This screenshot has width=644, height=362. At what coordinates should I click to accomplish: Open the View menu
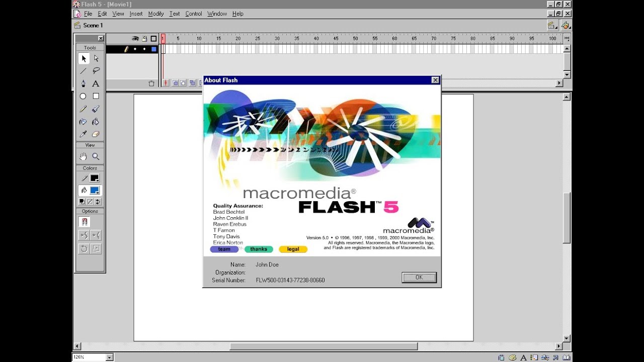tap(118, 14)
